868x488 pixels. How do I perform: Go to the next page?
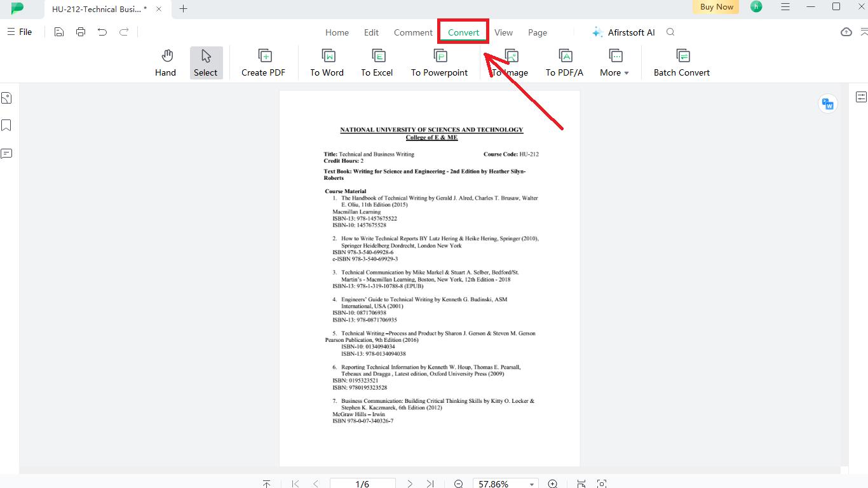(x=410, y=484)
